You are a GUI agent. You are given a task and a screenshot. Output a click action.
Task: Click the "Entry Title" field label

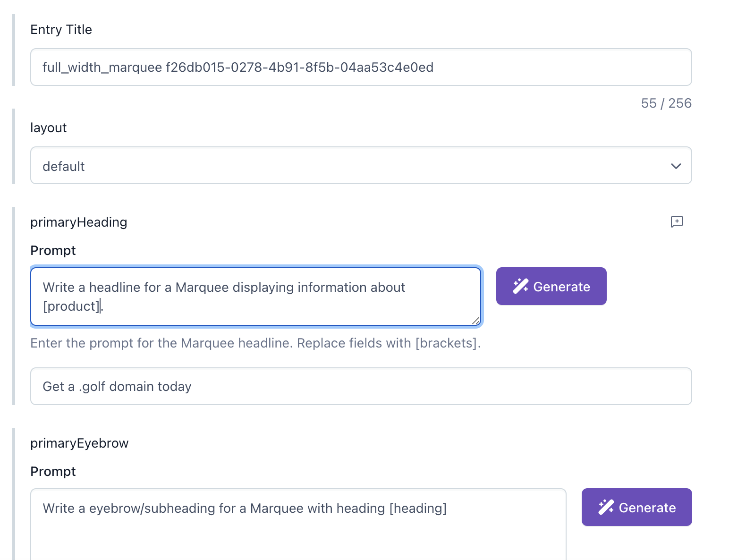[x=61, y=30]
